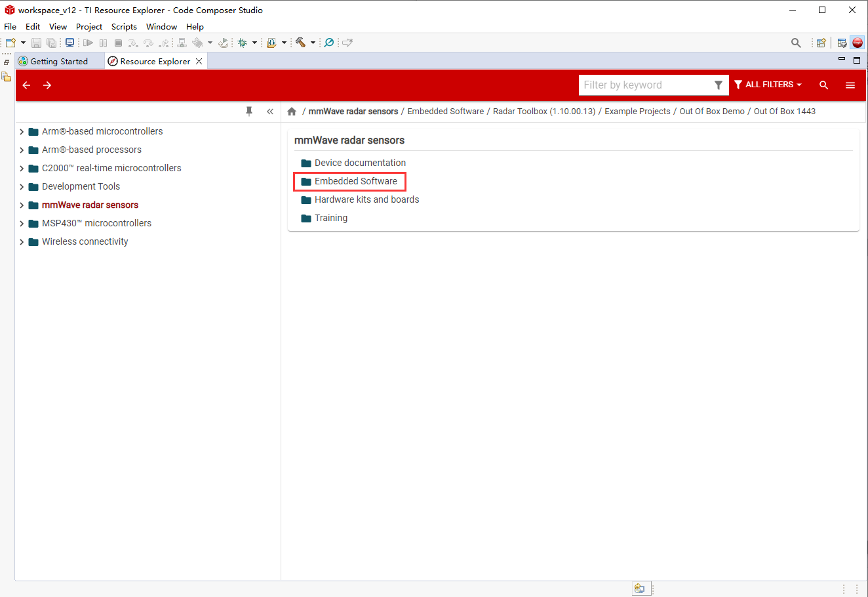
Task: Open the Help menu
Action: (x=195, y=27)
